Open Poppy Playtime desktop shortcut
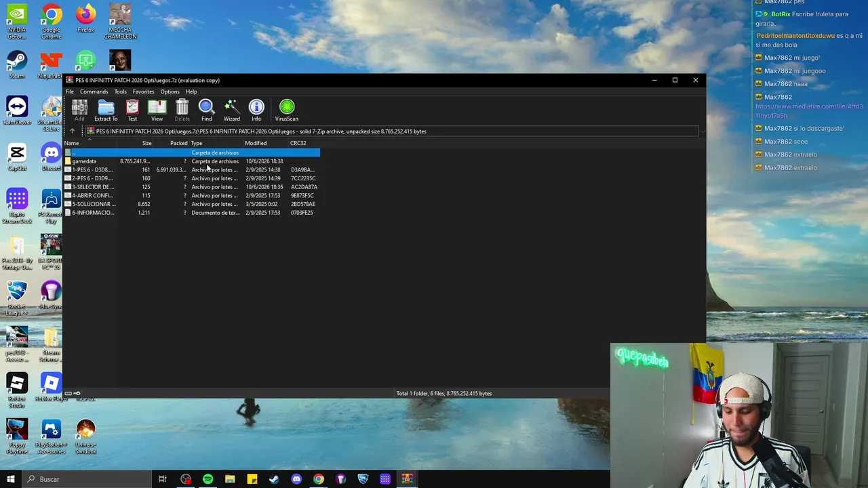The width and height of the screenshot is (868, 488). click(17, 436)
